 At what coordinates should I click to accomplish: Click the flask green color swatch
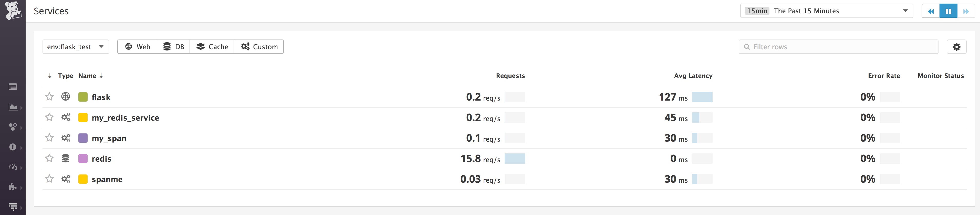(83, 97)
